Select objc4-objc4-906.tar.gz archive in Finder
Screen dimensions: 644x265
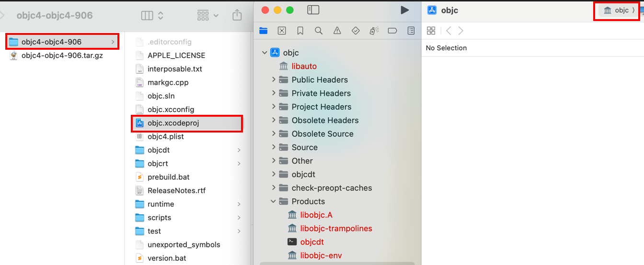pyautogui.click(x=62, y=55)
